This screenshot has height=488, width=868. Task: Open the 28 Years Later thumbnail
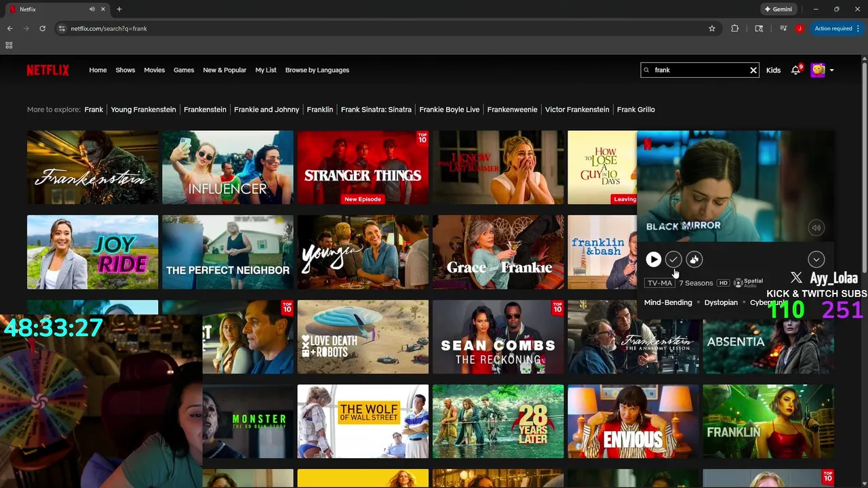498,422
